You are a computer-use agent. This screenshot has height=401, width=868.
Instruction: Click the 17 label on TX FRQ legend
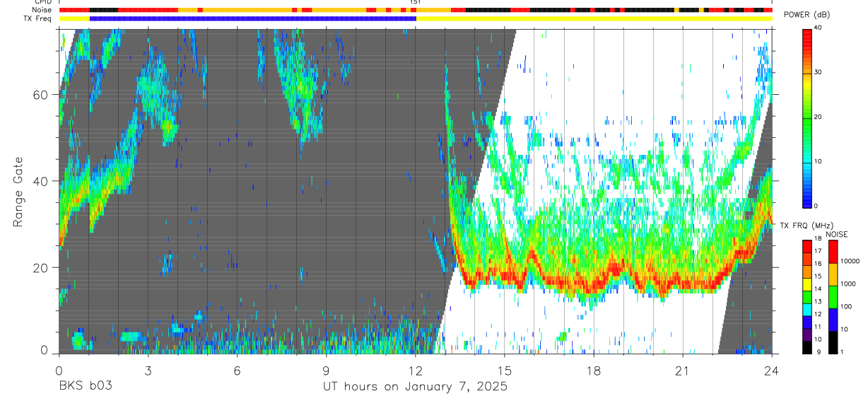[x=818, y=251]
